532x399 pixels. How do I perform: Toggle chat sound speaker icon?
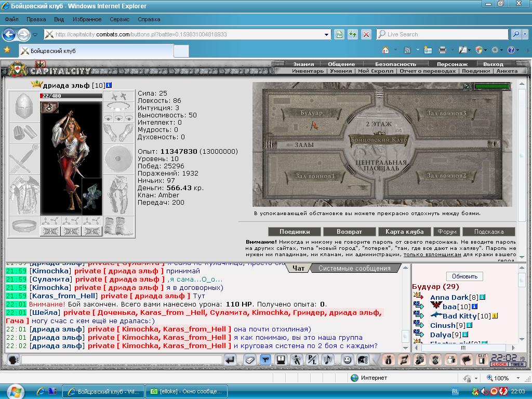click(x=328, y=360)
